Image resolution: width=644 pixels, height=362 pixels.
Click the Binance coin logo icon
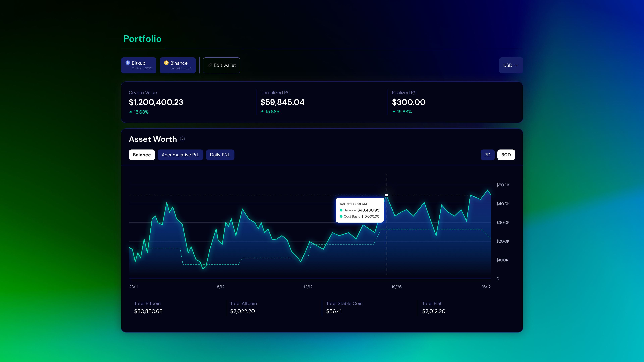click(x=166, y=63)
